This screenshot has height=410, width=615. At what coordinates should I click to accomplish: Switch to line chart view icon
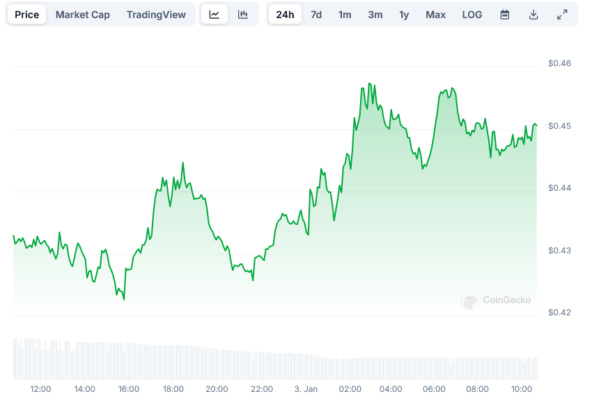pyautogui.click(x=214, y=15)
